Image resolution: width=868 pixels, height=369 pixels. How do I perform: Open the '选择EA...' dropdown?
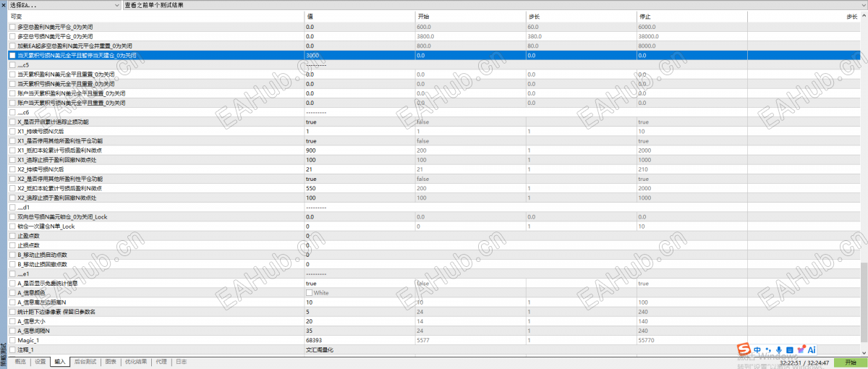[64, 4]
